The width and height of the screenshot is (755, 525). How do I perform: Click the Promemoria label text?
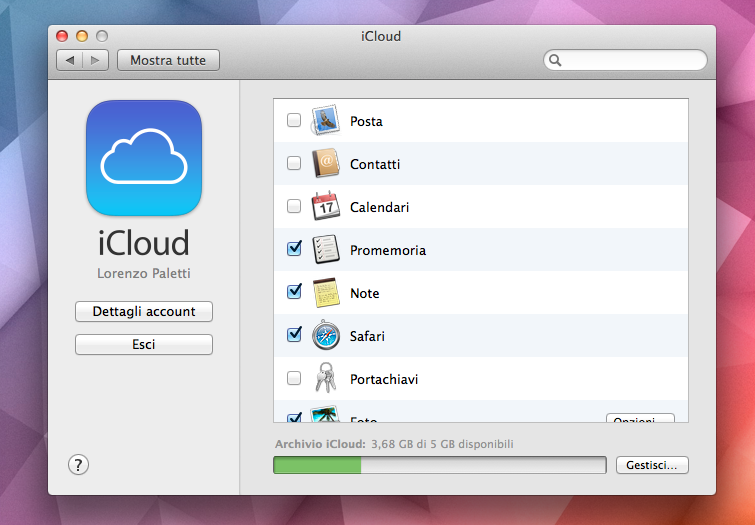388,250
